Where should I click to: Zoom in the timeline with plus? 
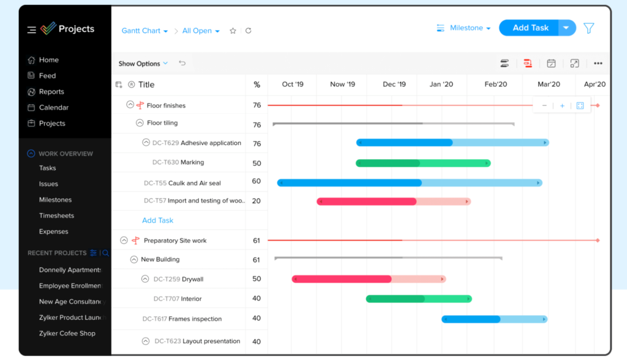pyautogui.click(x=562, y=106)
